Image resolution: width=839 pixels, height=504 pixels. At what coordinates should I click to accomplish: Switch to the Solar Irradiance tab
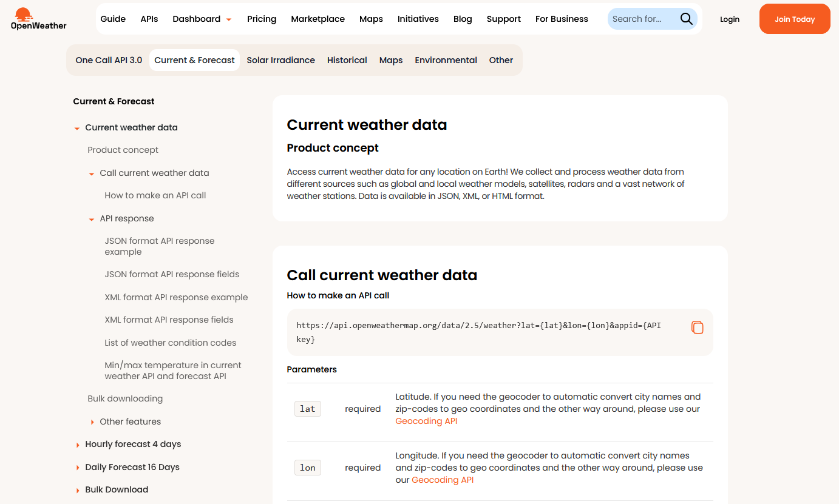point(280,60)
